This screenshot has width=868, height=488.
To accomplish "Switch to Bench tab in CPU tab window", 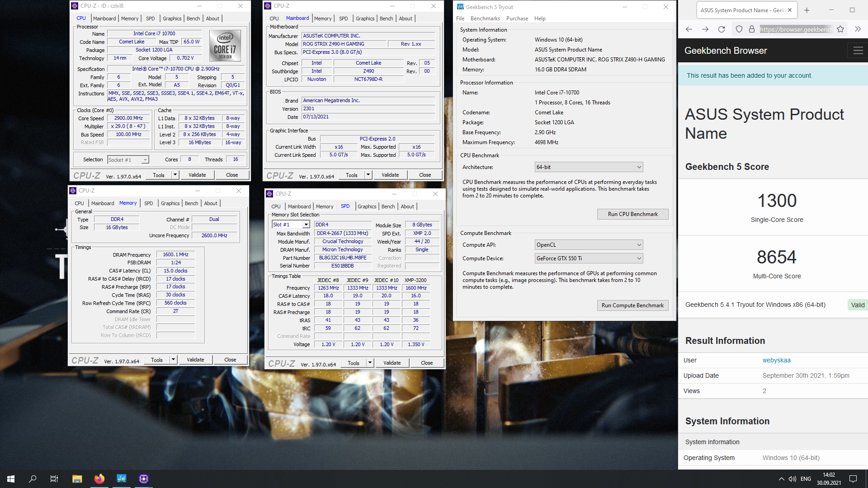I will click(193, 19).
